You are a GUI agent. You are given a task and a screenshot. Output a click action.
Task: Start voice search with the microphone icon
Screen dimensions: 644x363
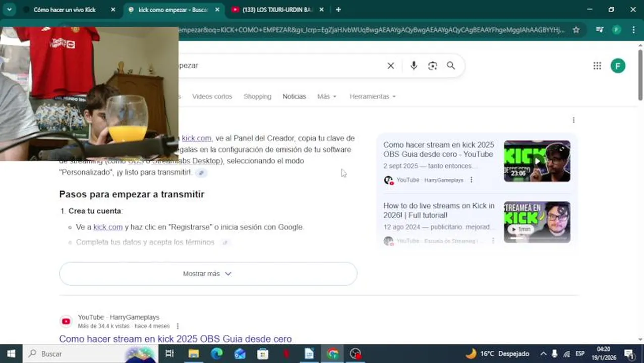(x=414, y=66)
